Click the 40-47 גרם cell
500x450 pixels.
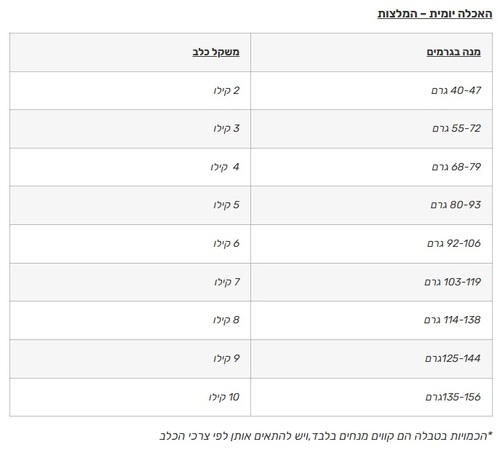point(371,90)
